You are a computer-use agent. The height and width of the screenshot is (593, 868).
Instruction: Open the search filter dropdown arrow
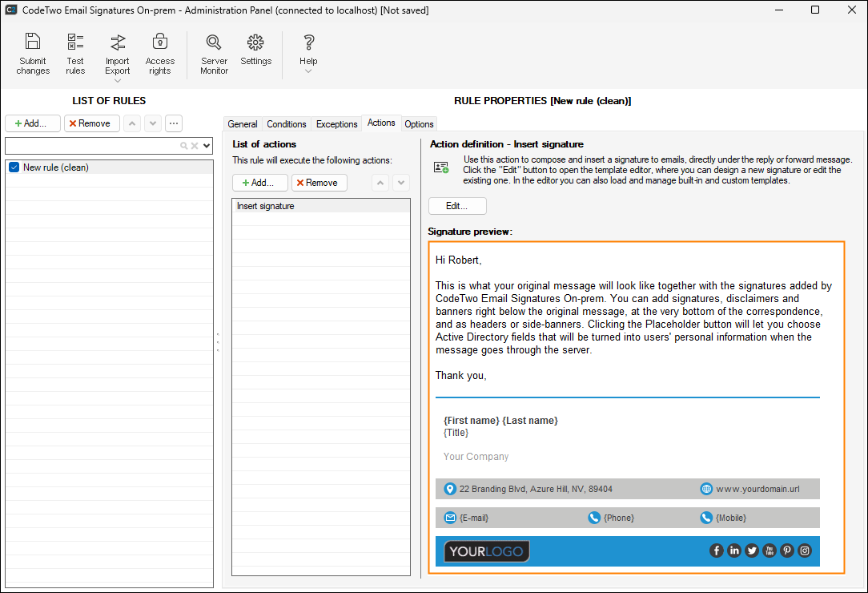pyautogui.click(x=207, y=145)
